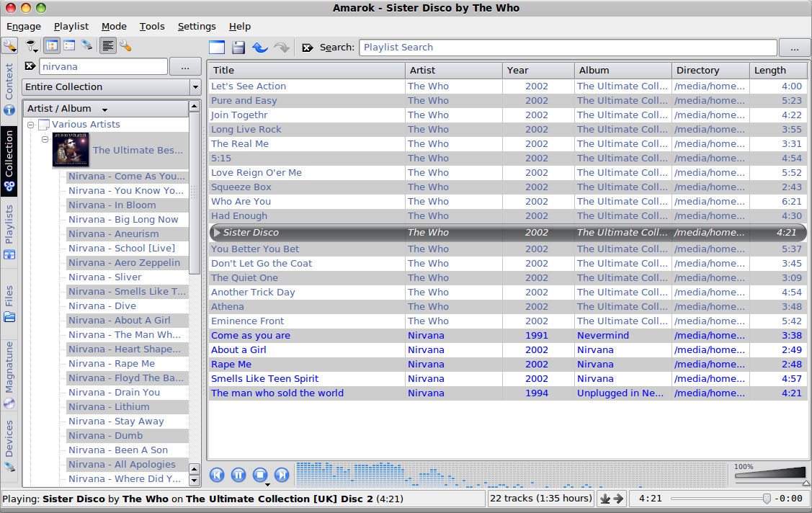
Task: Click the album cover thumbnail in collection tree
Action: (x=71, y=150)
